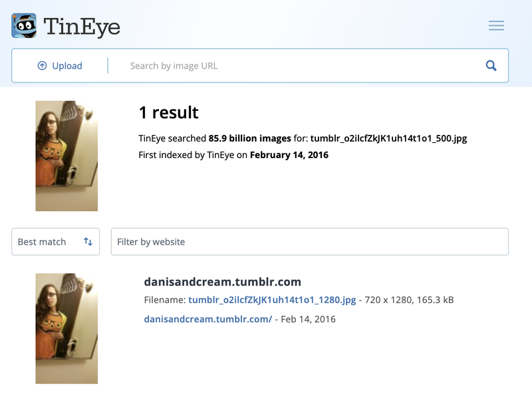The image size is (532, 408).
Task: Click the TinEye robot logo icon
Action: pyautogui.click(x=24, y=26)
